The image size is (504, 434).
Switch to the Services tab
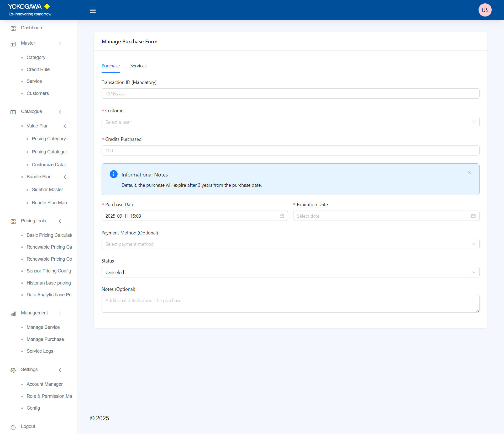tap(138, 66)
